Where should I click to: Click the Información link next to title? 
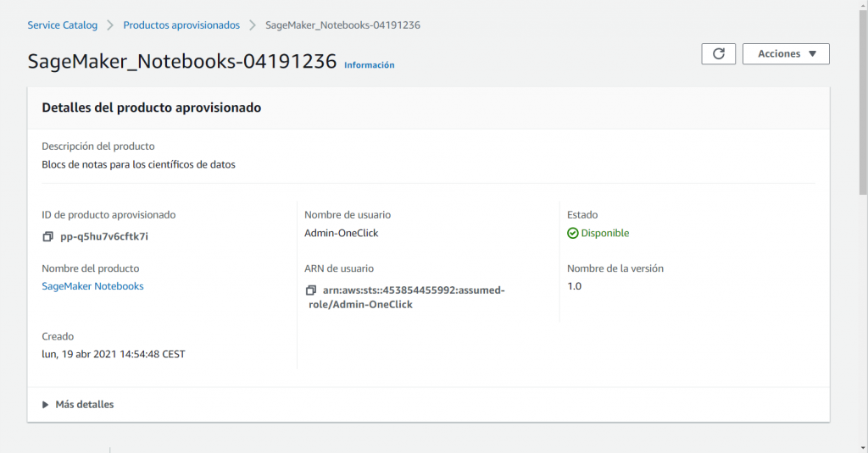(x=370, y=65)
